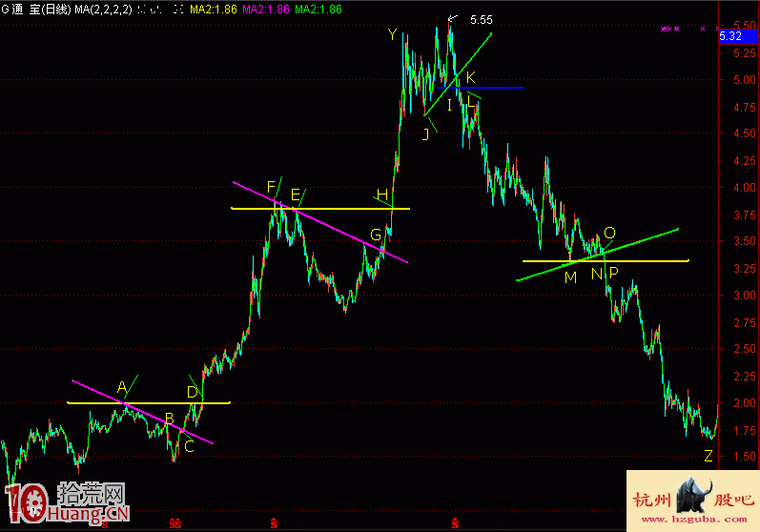
Task: Click the magenta MA2:1.86 value
Action: pyautogui.click(x=266, y=10)
